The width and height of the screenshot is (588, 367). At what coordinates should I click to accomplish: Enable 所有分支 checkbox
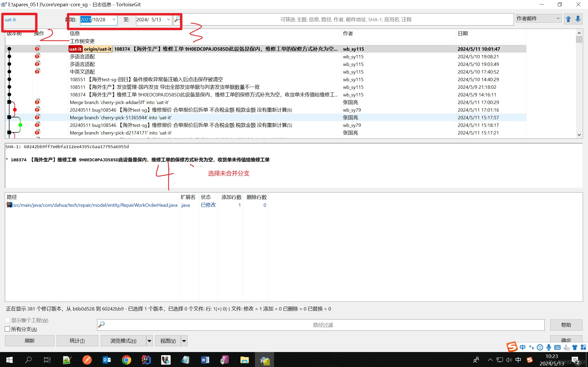coord(7,329)
